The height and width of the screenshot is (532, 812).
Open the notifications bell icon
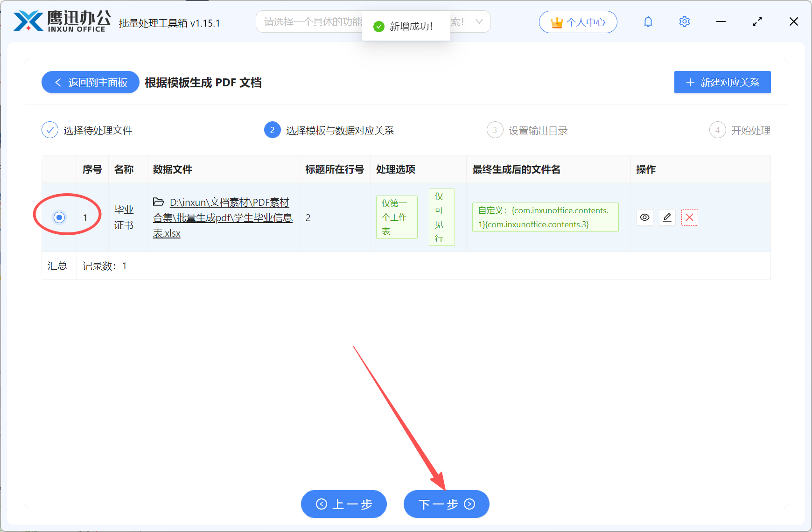point(648,21)
